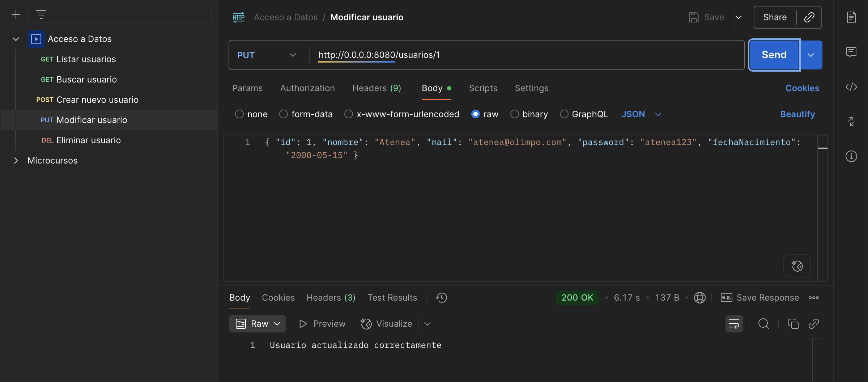Choose the none body option
The height and width of the screenshot is (382, 868).
251,114
